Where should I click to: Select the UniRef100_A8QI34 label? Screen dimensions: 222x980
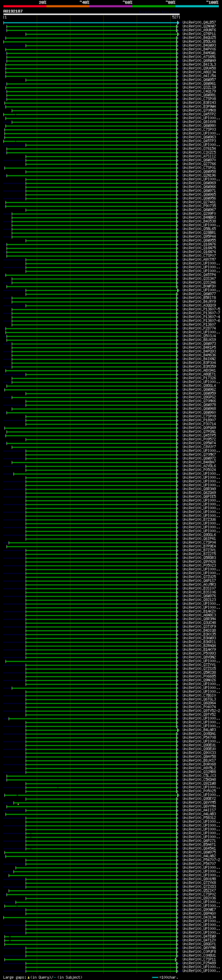tap(199, 72)
